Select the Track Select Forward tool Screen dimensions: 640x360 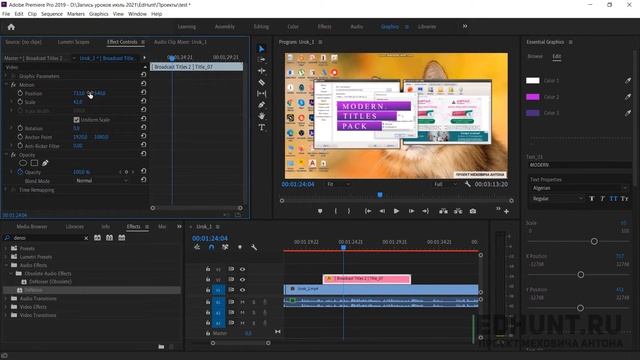pyautogui.click(x=262, y=60)
